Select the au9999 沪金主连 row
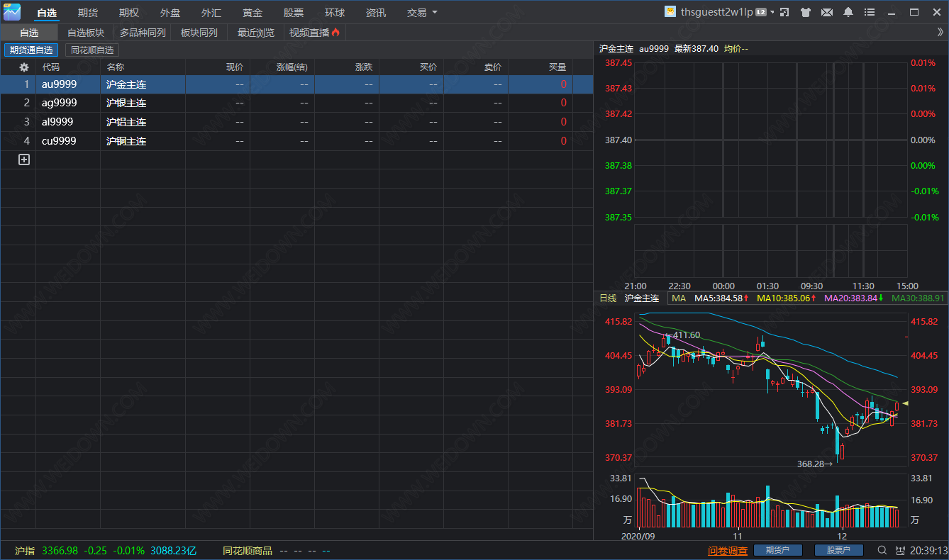949x560 pixels. pyautogui.click(x=296, y=84)
